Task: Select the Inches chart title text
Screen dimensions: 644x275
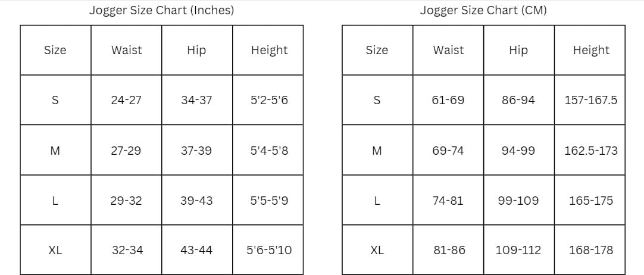Action: click(162, 10)
